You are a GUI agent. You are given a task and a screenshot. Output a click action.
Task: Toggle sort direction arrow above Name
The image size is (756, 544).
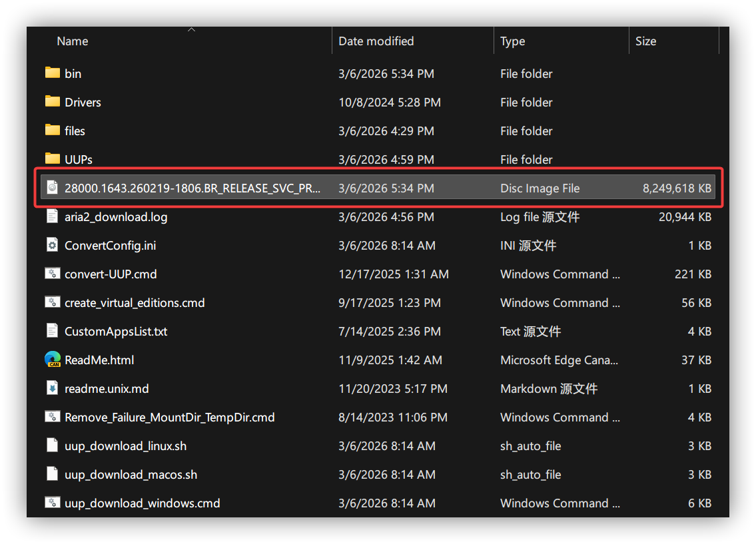[x=192, y=29]
